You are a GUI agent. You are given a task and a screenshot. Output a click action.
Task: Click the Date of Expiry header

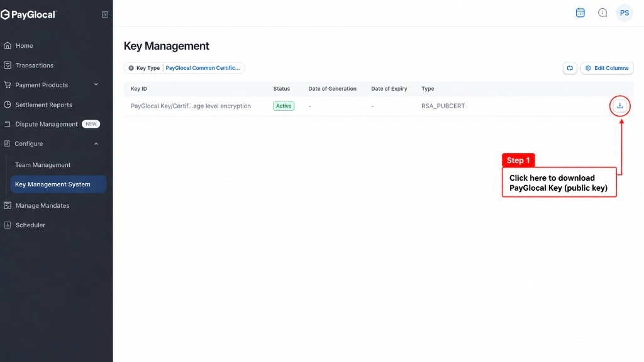point(389,88)
